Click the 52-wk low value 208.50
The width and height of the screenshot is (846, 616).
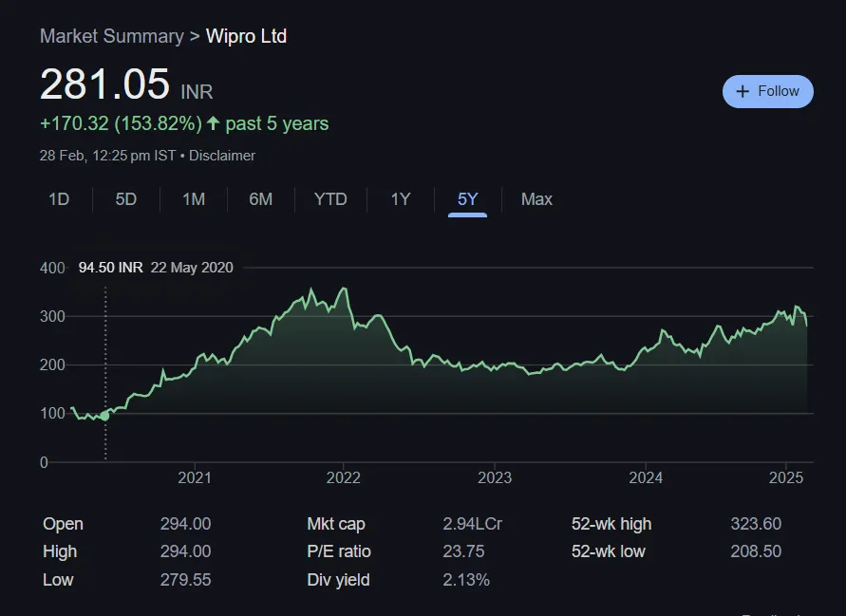point(756,551)
